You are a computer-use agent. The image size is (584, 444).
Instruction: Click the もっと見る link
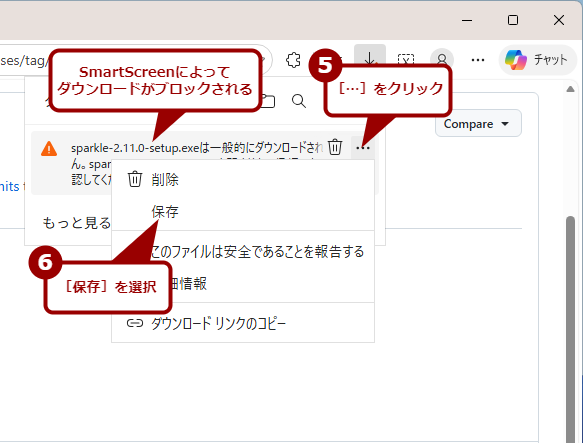point(76,223)
